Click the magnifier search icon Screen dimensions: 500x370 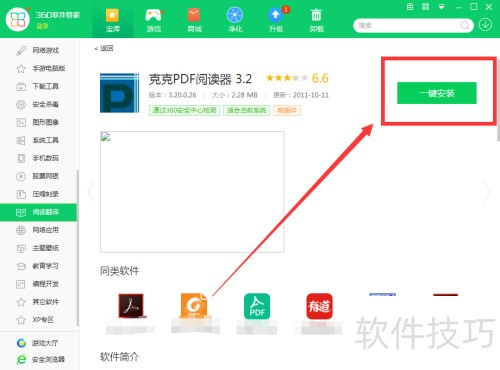[x=465, y=25]
